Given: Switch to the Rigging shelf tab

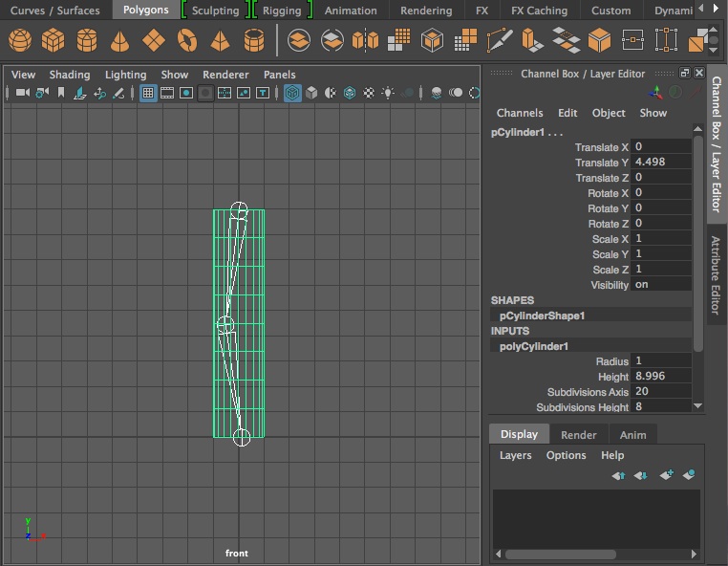Looking at the screenshot, I should click(282, 11).
